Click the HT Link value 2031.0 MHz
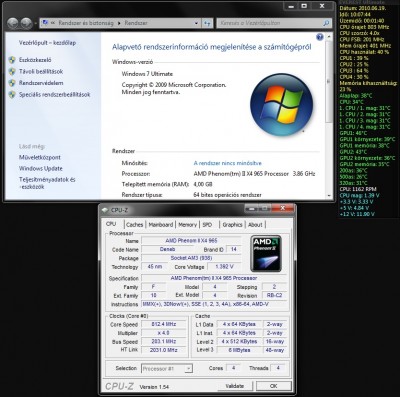Screen dimensions: 400x397 (164, 350)
